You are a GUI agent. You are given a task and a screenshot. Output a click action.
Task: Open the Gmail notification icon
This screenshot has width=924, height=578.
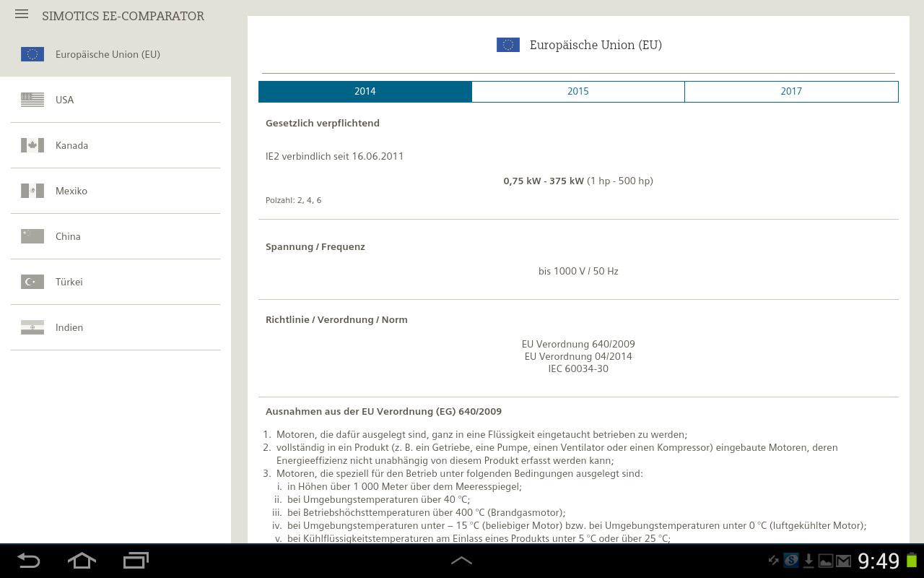coord(843,561)
